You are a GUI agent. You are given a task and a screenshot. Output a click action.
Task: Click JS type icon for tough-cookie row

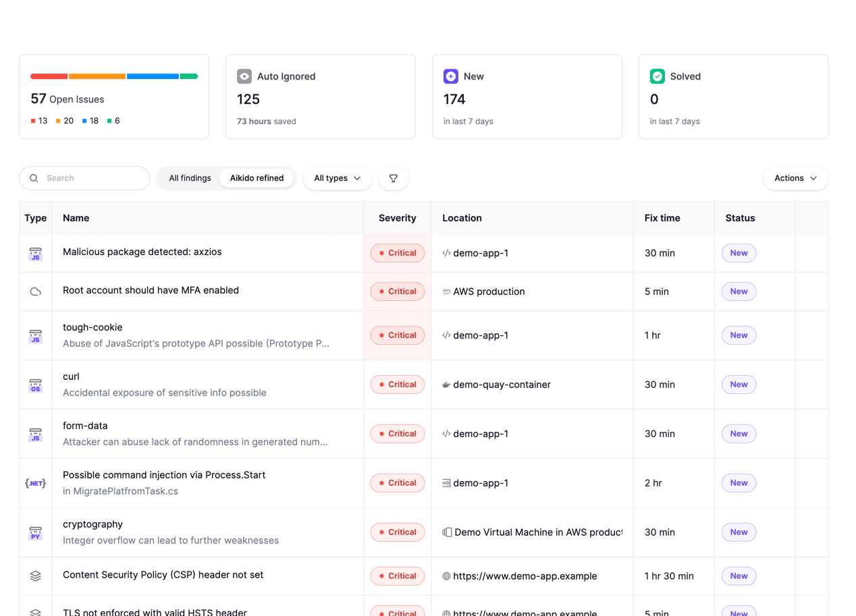click(x=36, y=336)
